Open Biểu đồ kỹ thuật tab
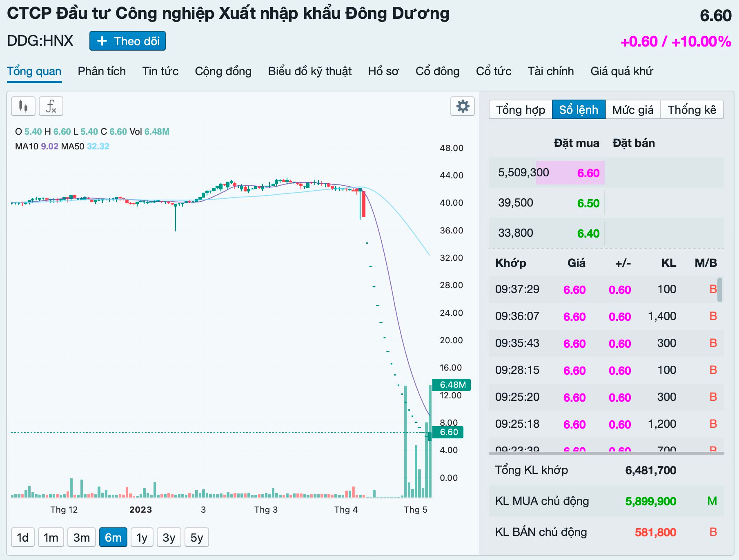 (x=310, y=71)
